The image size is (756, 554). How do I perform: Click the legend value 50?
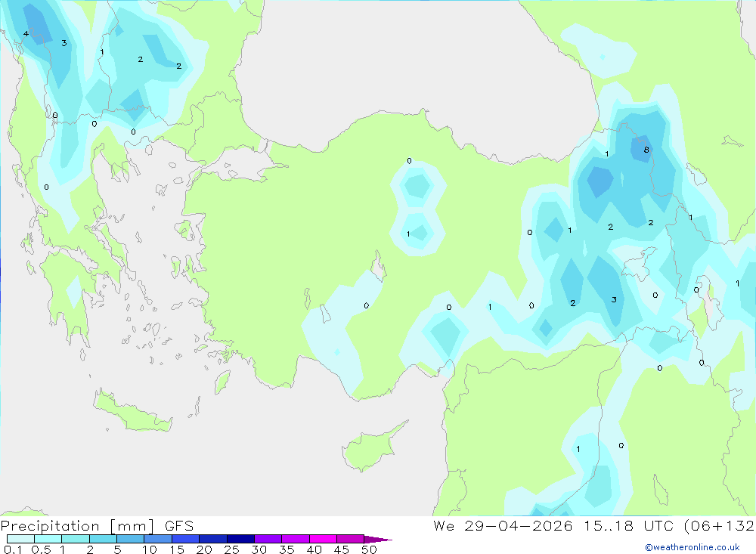[369, 549]
